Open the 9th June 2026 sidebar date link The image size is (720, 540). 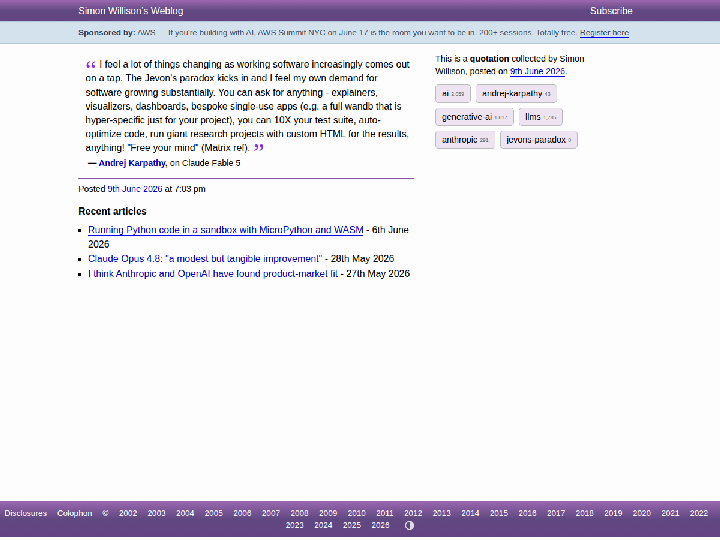537,71
